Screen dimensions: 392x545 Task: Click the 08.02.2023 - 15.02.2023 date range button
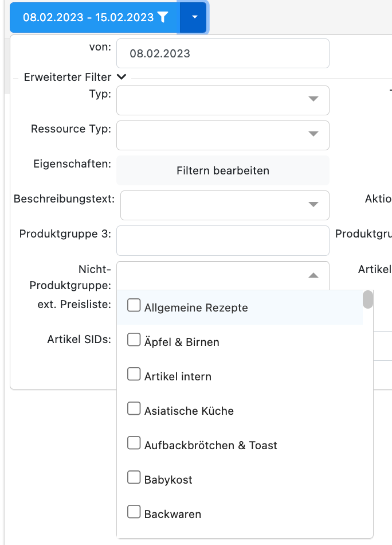pos(88,17)
